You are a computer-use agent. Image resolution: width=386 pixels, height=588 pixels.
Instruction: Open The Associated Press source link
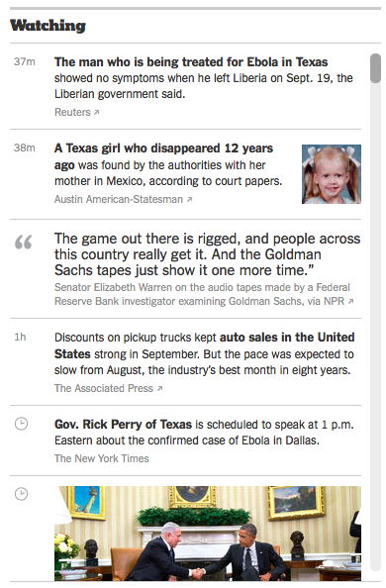pos(104,388)
